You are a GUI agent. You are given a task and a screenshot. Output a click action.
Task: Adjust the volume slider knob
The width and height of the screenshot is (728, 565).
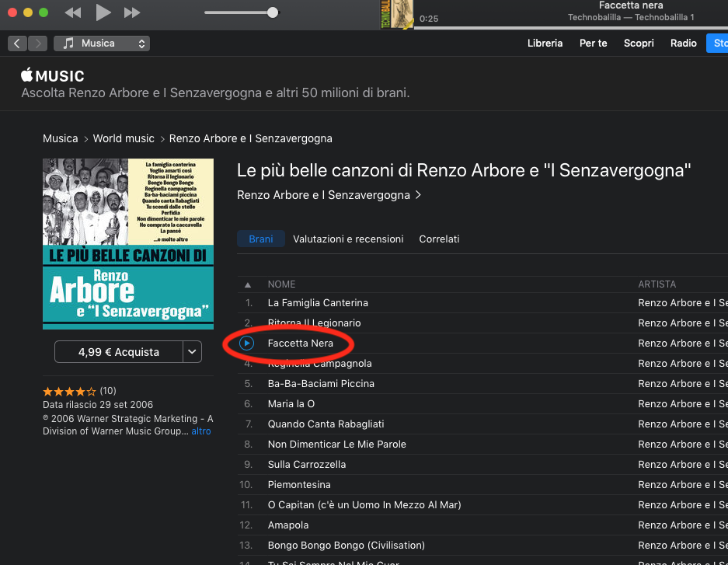click(x=273, y=12)
